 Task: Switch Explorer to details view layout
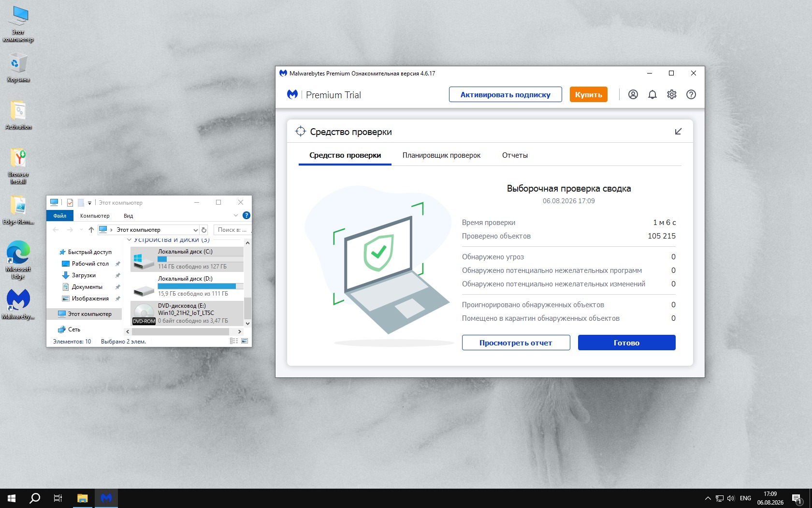(x=234, y=341)
